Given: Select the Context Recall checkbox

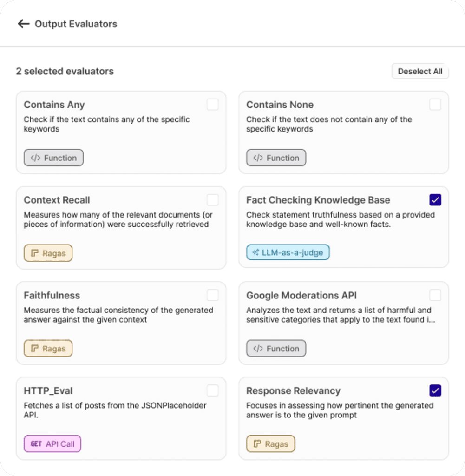Looking at the screenshot, I should click(x=213, y=200).
